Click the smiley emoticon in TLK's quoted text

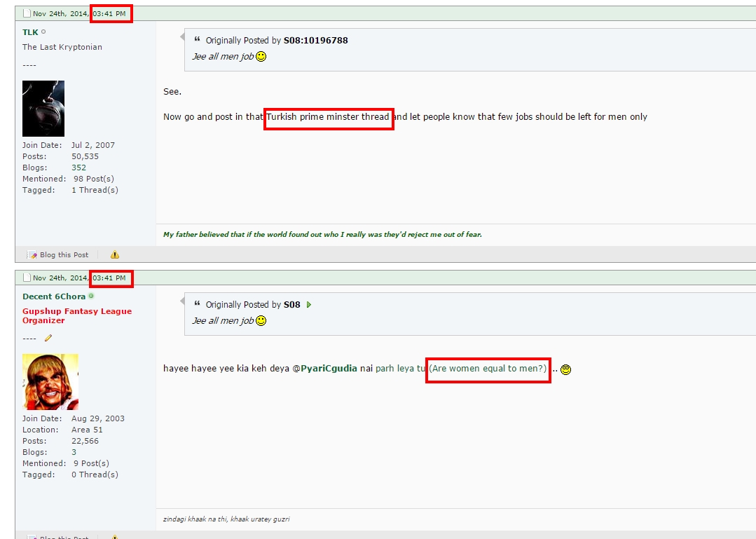(x=261, y=56)
